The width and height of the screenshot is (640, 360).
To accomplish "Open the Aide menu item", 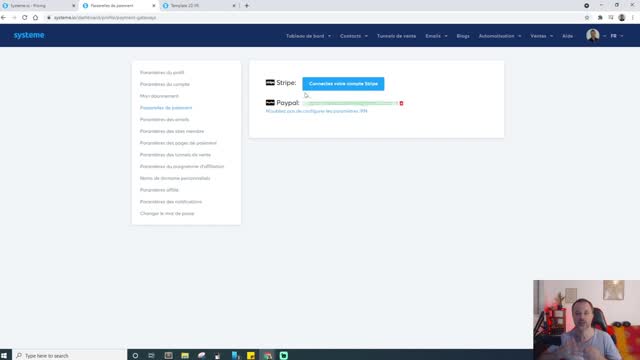I will (x=567, y=36).
